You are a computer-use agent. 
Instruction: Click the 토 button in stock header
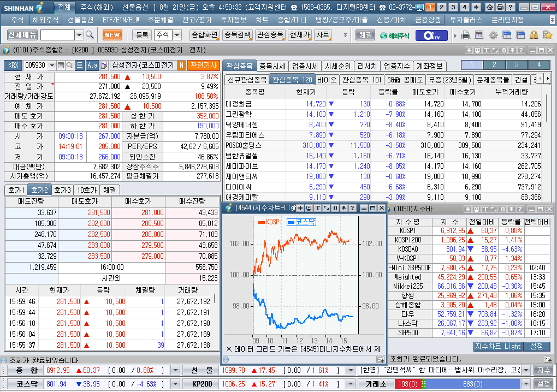coord(80,65)
